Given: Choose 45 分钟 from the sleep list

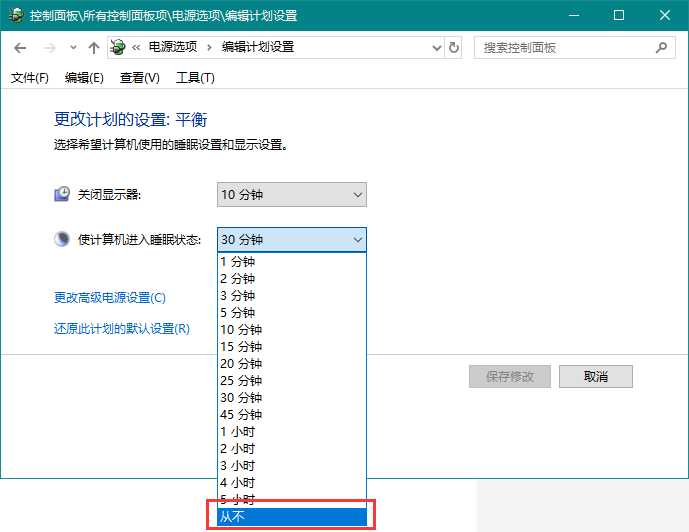Looking at the screenshot, I should click(x=292, y=415).
